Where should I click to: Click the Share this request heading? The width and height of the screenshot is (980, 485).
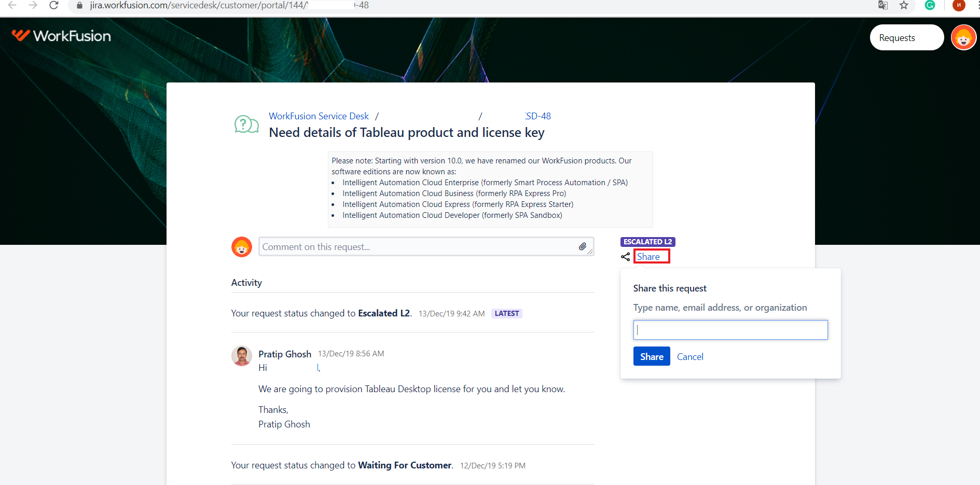point(670,288)
